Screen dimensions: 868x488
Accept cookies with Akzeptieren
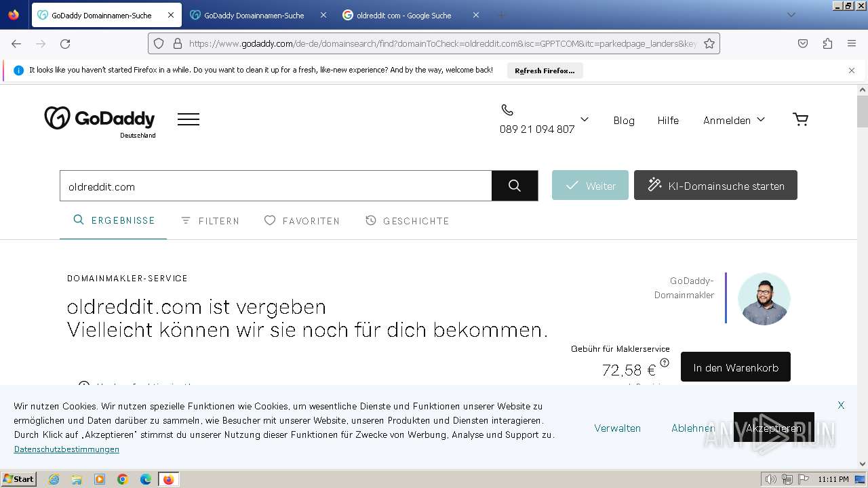[x=774, y=428]
